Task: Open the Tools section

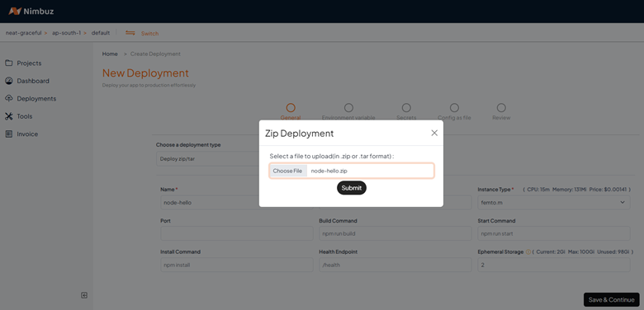Action: (x=24, y=116)
